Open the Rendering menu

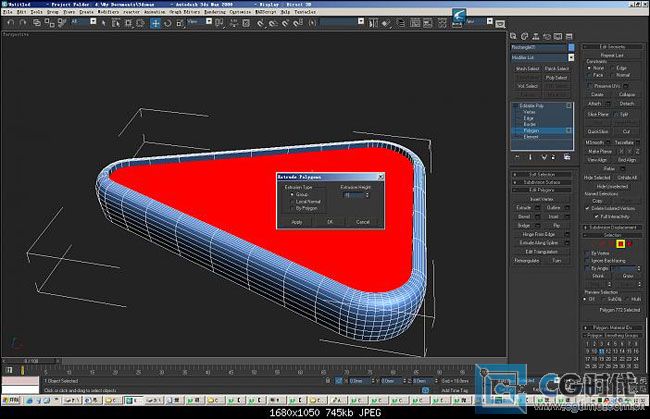click(214, 12)
